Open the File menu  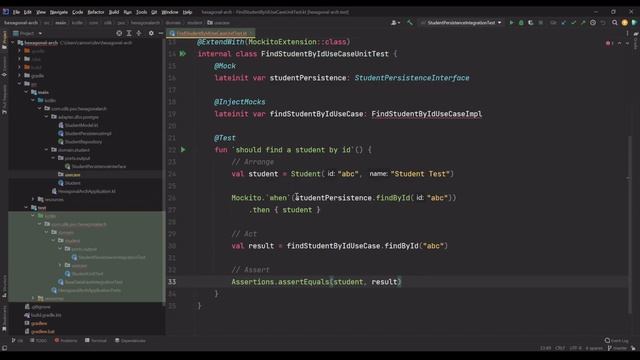pos(16,12)
